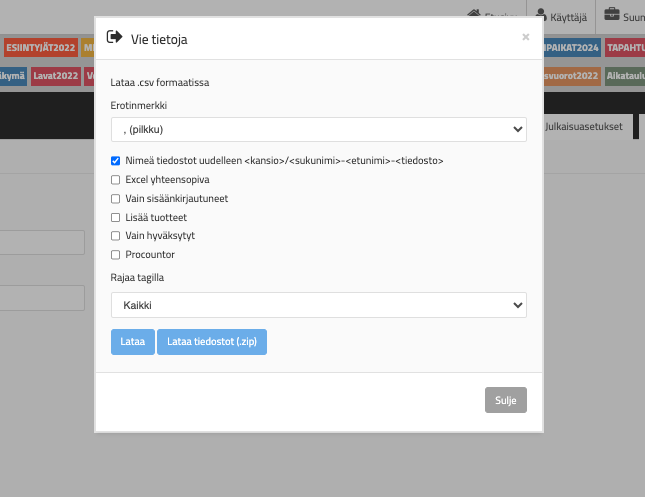Screen dimensions: 645x497
Task: Select the Lavat2022 tag
Action: tap(55, 75)
